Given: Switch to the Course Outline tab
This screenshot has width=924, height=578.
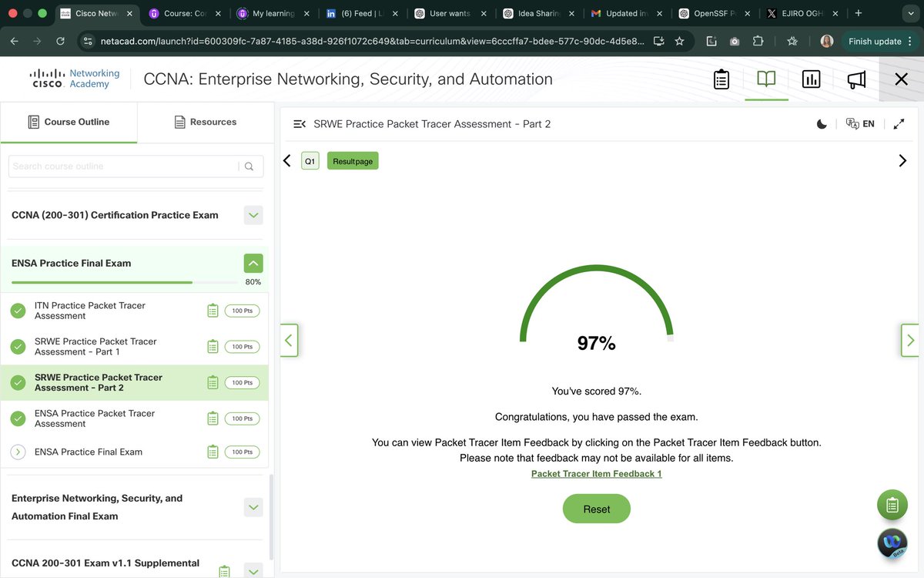Looking at the screenshot, I should pos(69,122).
